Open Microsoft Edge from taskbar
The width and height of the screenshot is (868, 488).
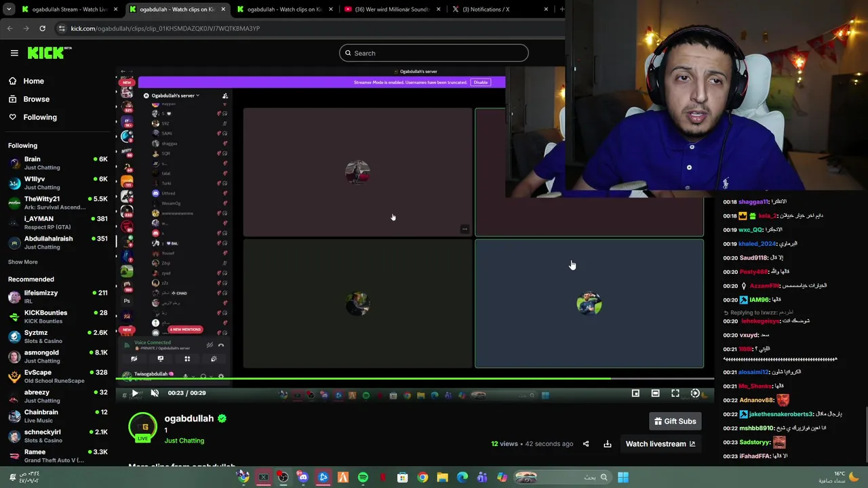[462, 478]
